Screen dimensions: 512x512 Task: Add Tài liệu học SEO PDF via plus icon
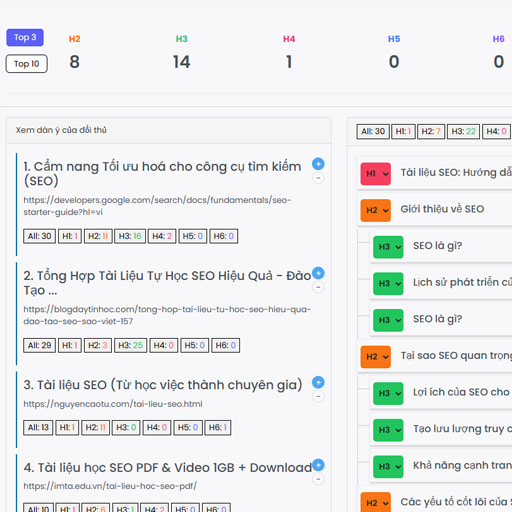(x=318, y=465)
